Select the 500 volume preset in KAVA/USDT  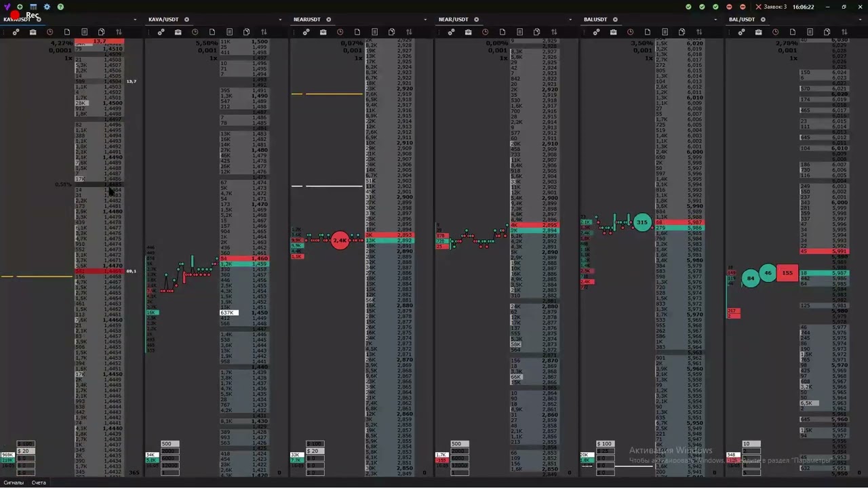170,444
